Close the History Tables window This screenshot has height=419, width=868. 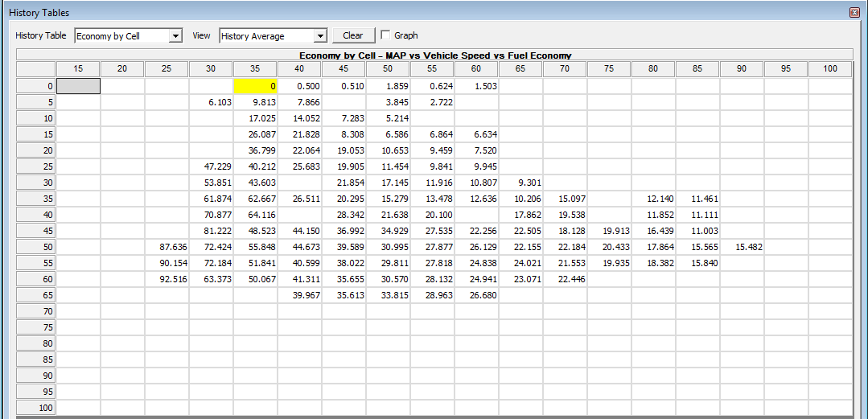854,13
